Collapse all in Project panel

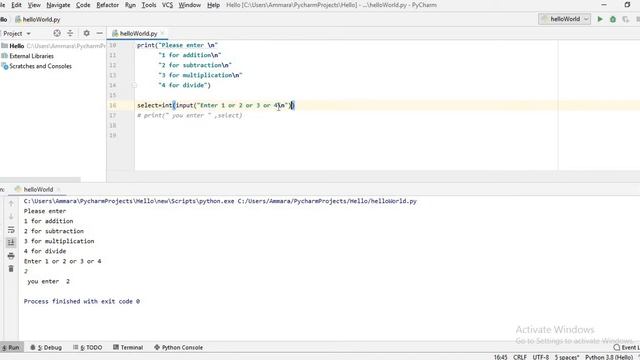[x=70, y=33]
